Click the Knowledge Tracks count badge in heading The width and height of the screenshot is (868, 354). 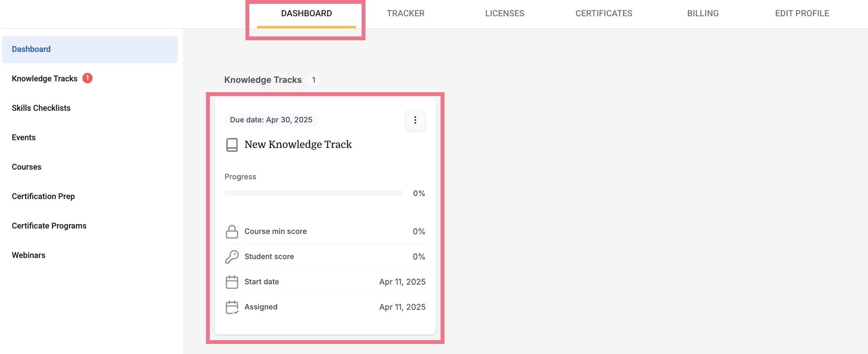[x=314, y=80]
